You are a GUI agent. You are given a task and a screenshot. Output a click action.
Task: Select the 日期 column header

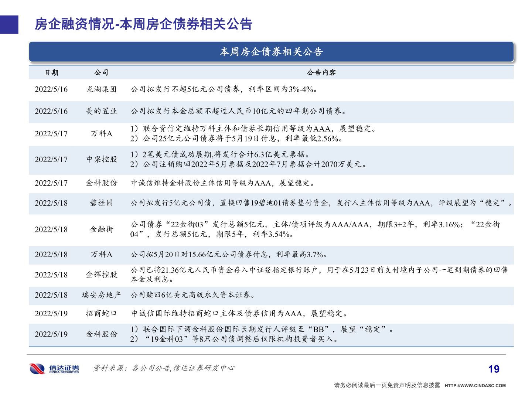pos(51,72)
